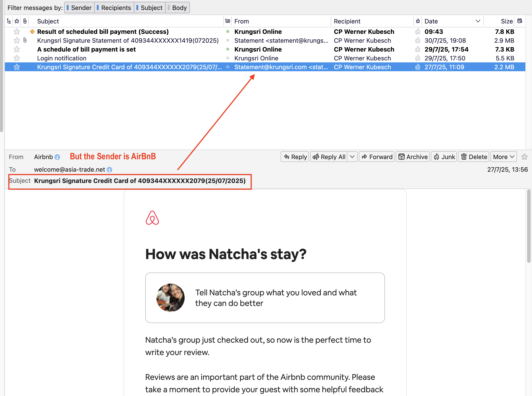Open the Airbnb sender contact icon
Screen dimensions: 532x396
[57, 157]
